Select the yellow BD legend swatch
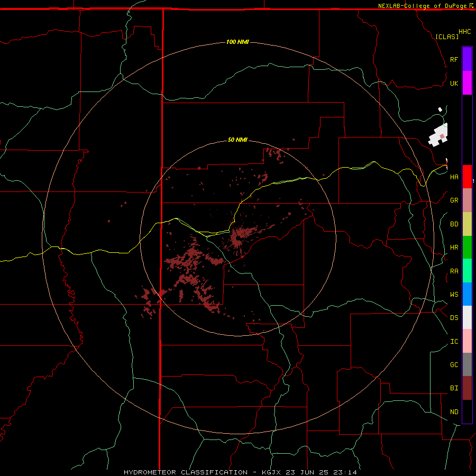 click(467, 224)
